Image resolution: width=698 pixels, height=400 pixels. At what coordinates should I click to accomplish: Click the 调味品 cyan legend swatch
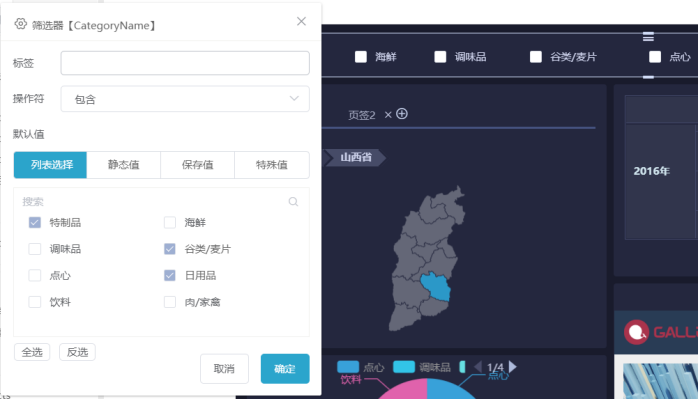(x=404, y=367)
